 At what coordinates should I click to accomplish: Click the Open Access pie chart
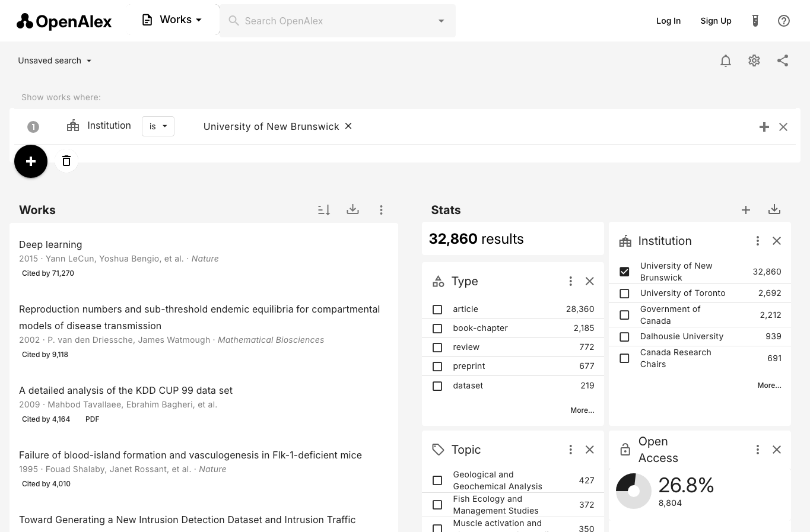click(x=634, y=491)
